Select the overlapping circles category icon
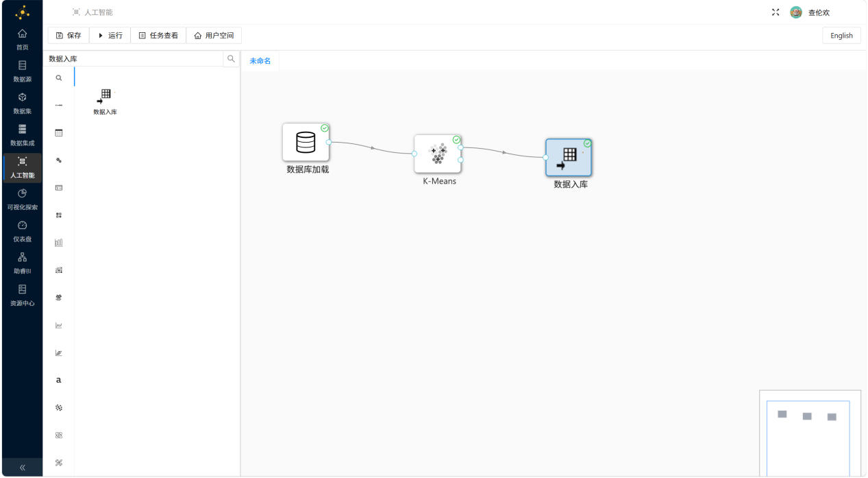The image size is (868, 478). [x=59, y=435]
